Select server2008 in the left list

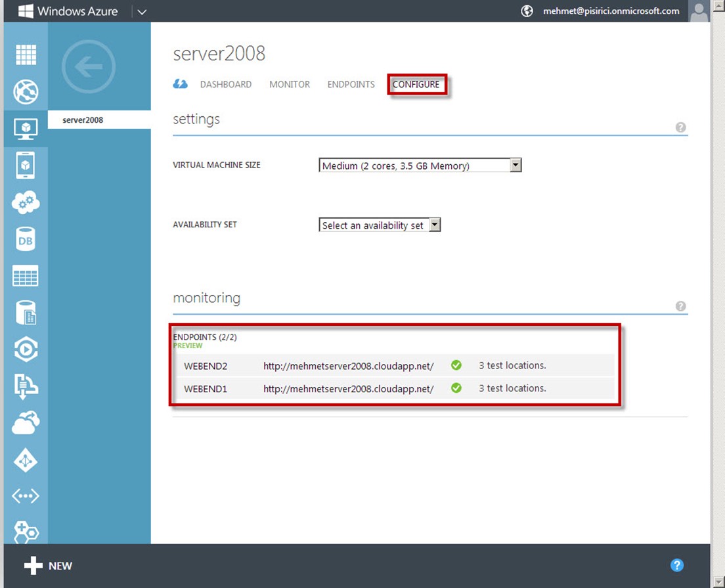(x=99, y=120)
